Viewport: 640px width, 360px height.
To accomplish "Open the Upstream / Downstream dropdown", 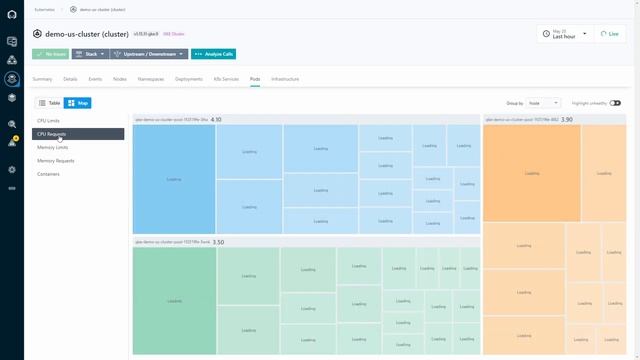I will 149,54.
